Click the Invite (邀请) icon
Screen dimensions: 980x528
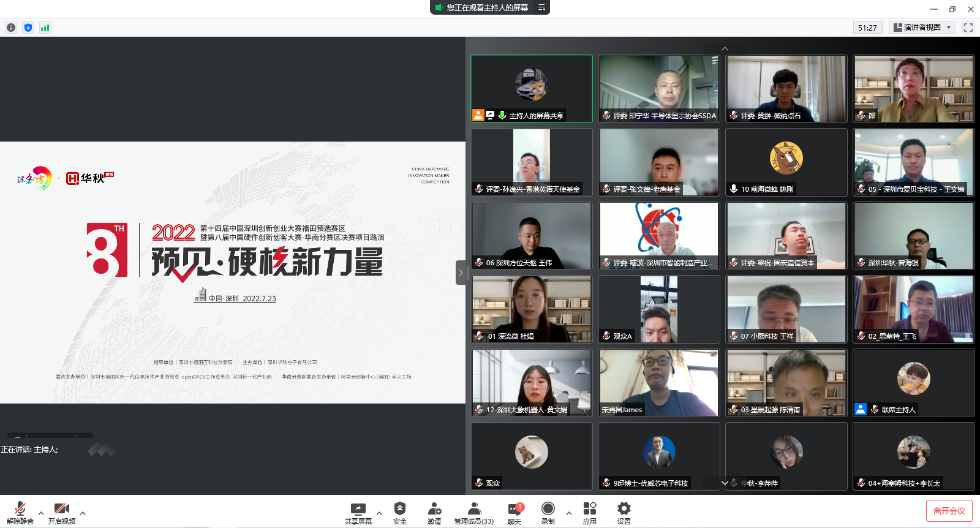click(x=434, y=513)
